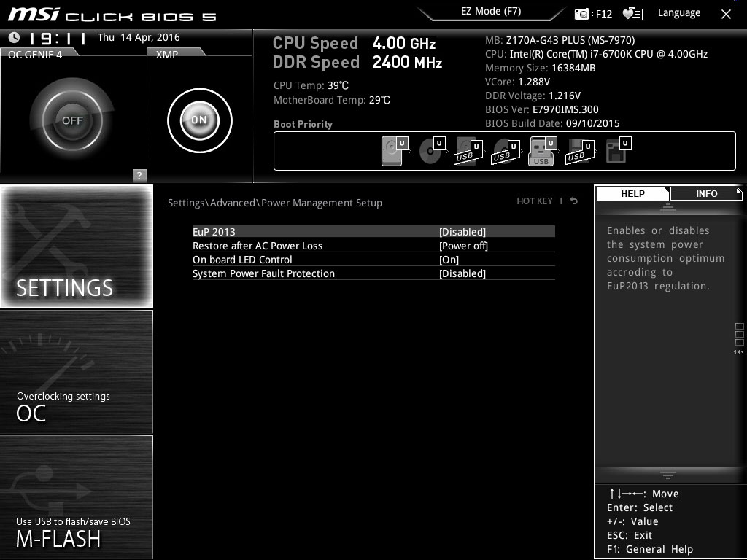Change On board LED Control [On] value
This screenshot has width=747, height=560.
(x=449, y=260)
